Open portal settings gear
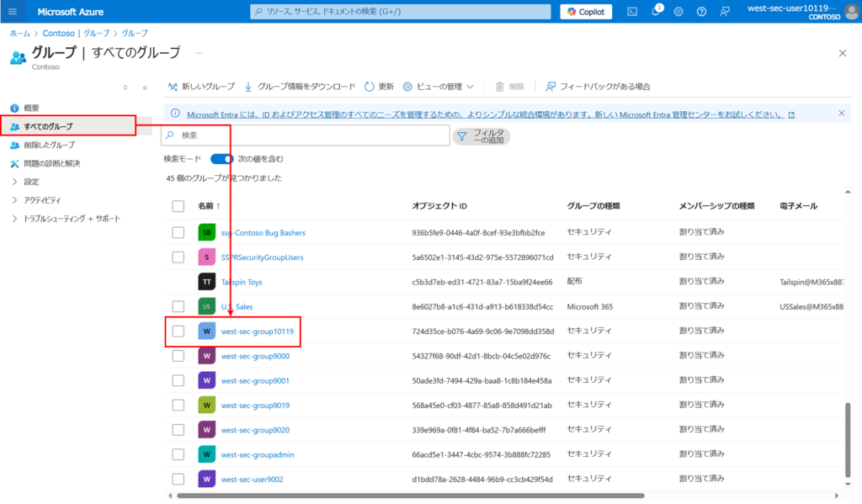862x504 pixels. (x=678, y=12)
